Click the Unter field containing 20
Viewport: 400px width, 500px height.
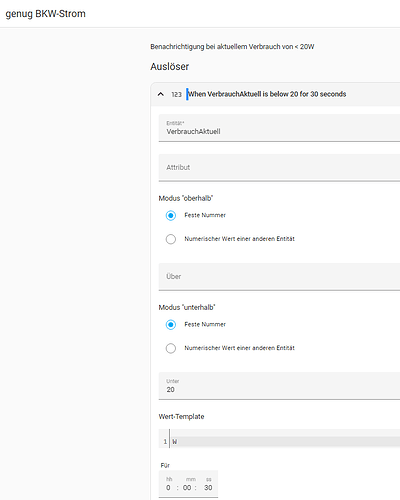point(279,386)
